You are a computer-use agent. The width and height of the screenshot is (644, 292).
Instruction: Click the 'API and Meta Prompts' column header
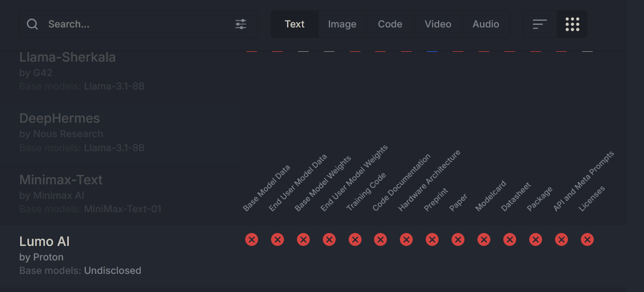coord(583,181)
